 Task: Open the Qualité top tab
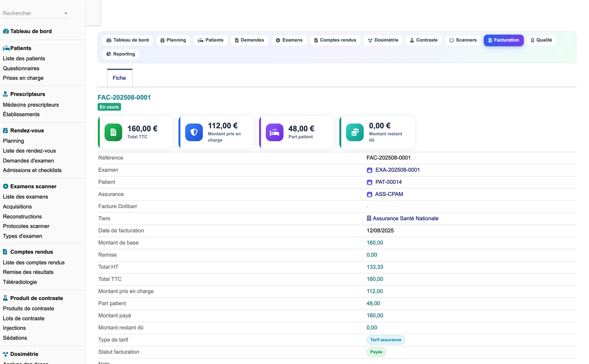pos(541,40)
